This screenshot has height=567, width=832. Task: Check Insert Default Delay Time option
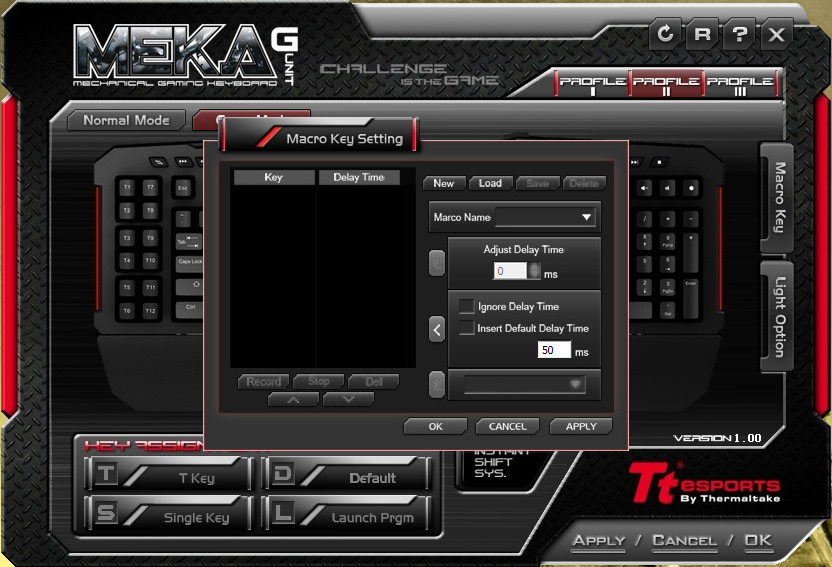(466, 328)
